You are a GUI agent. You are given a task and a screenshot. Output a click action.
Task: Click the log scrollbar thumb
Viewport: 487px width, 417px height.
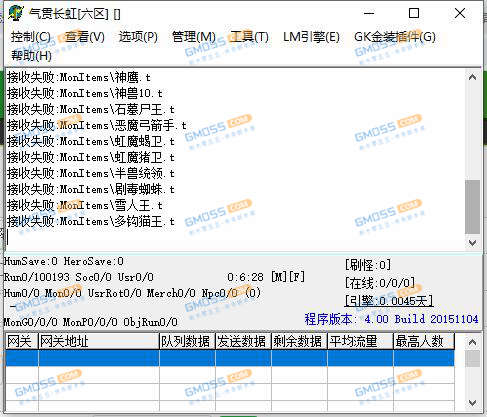(472, 207)
